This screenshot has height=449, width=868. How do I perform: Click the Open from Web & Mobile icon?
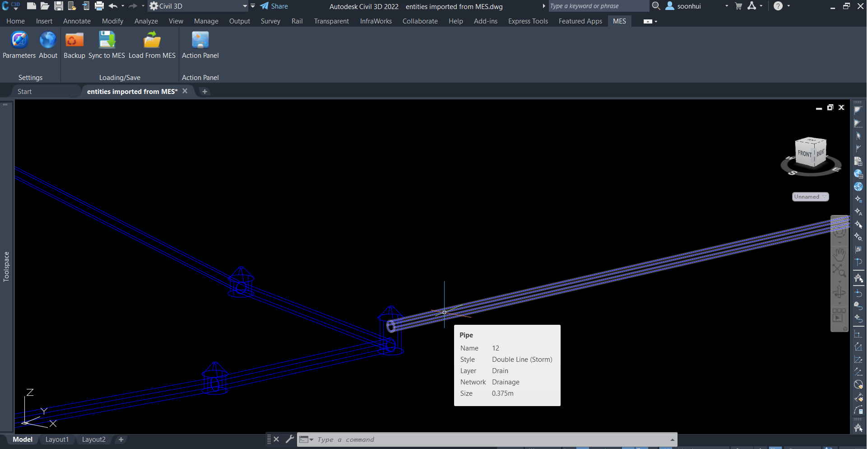coord(86,6)
